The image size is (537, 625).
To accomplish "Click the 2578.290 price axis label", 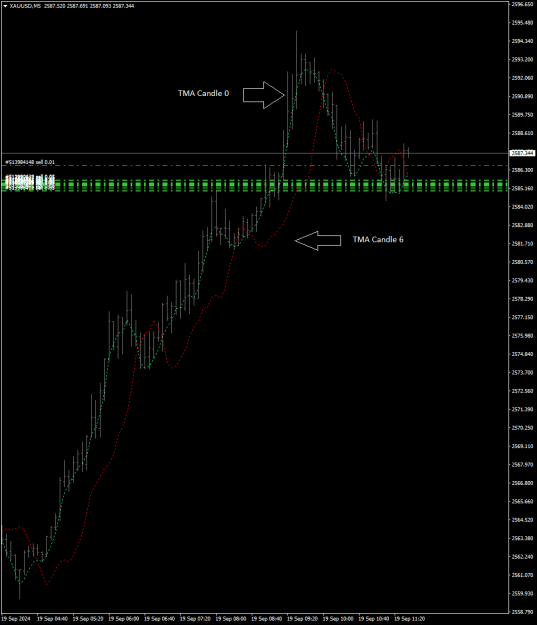I will click(x=523, y=299).
